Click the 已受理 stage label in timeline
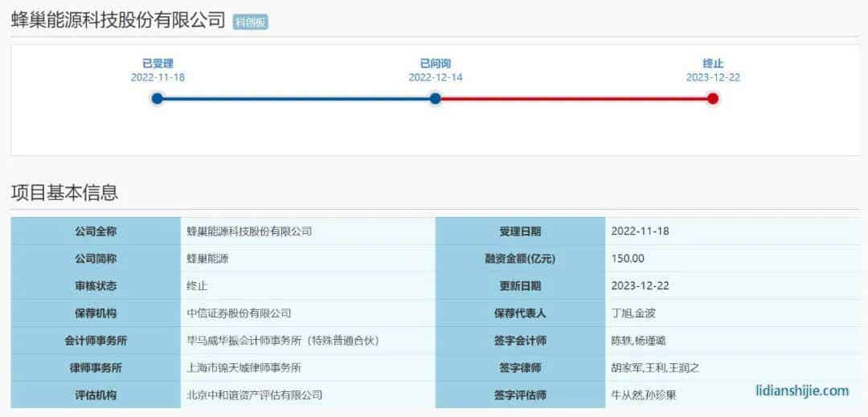This screenshot has width=868, height=417. tap(158, 63)
